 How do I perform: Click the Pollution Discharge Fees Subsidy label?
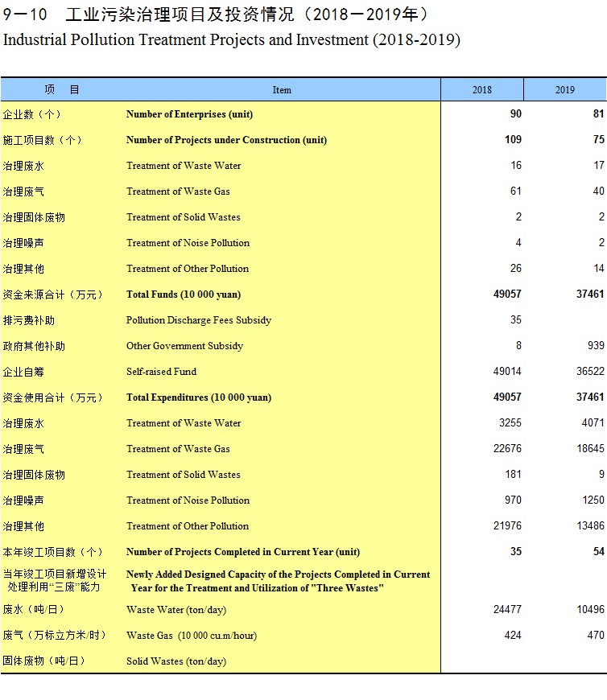pos(199,320)
